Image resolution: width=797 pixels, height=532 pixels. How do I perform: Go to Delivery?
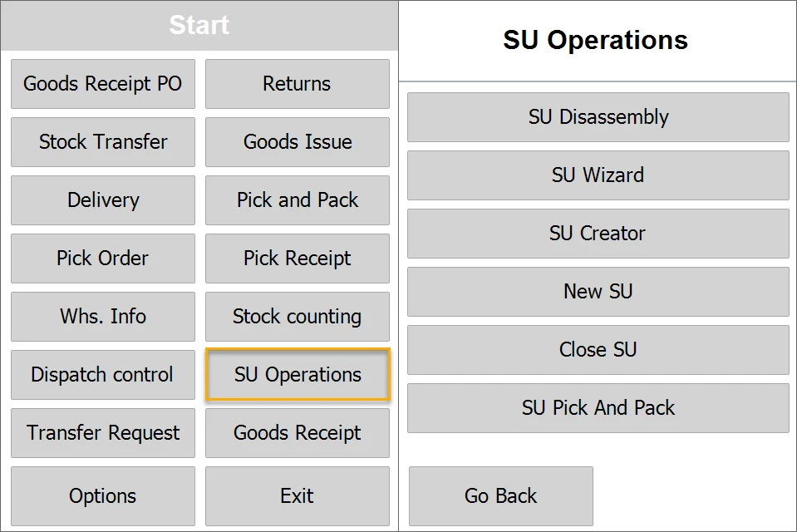coord(103,200)
